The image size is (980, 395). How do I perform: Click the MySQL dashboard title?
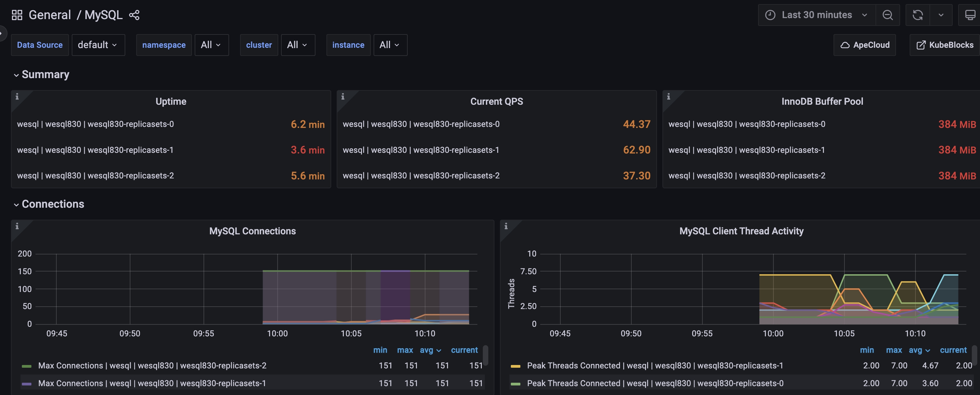[103, 15]
